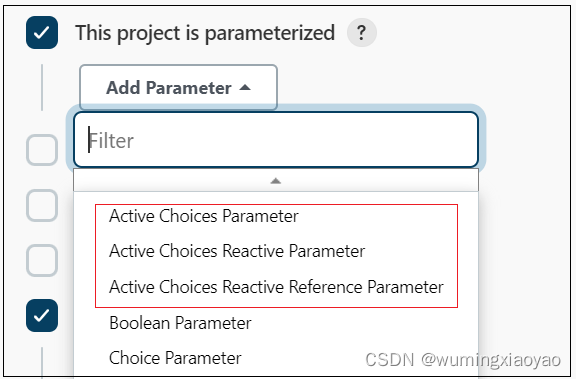This screenshot has width=576, height=379.
Task: Tick empty checkbox beside Active Choices Reactive Parameter
Action: (42, 260)
